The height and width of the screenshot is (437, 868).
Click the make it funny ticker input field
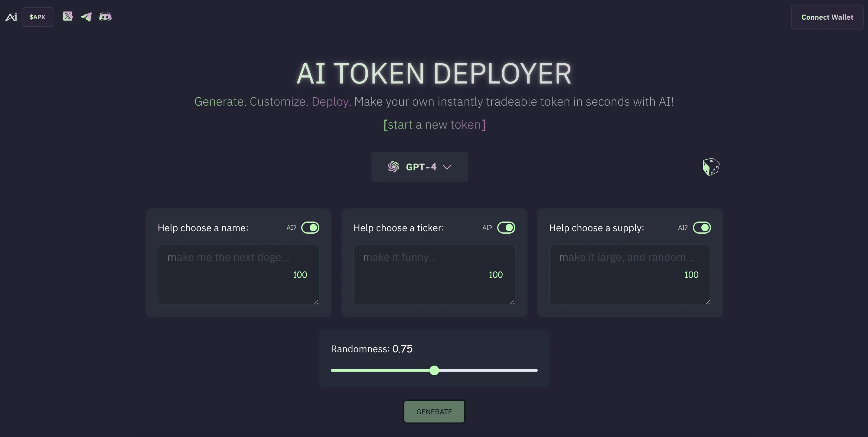coord(434,275)
